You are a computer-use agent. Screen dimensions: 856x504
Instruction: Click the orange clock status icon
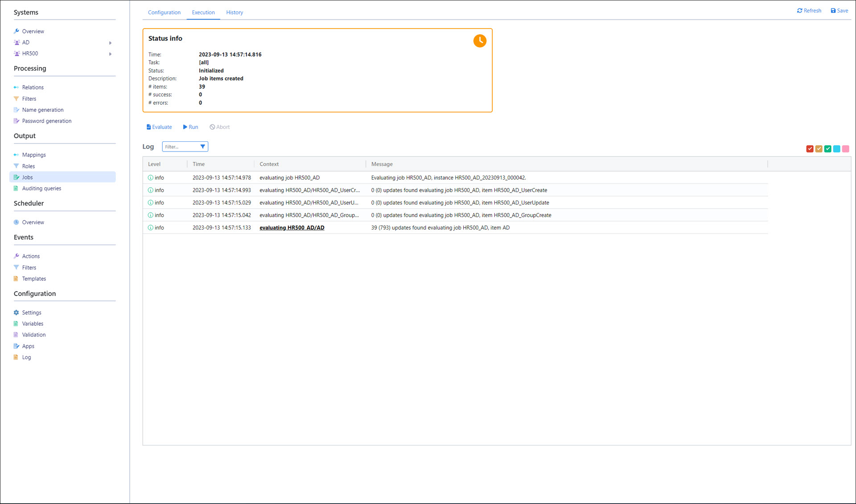(480, 41)
